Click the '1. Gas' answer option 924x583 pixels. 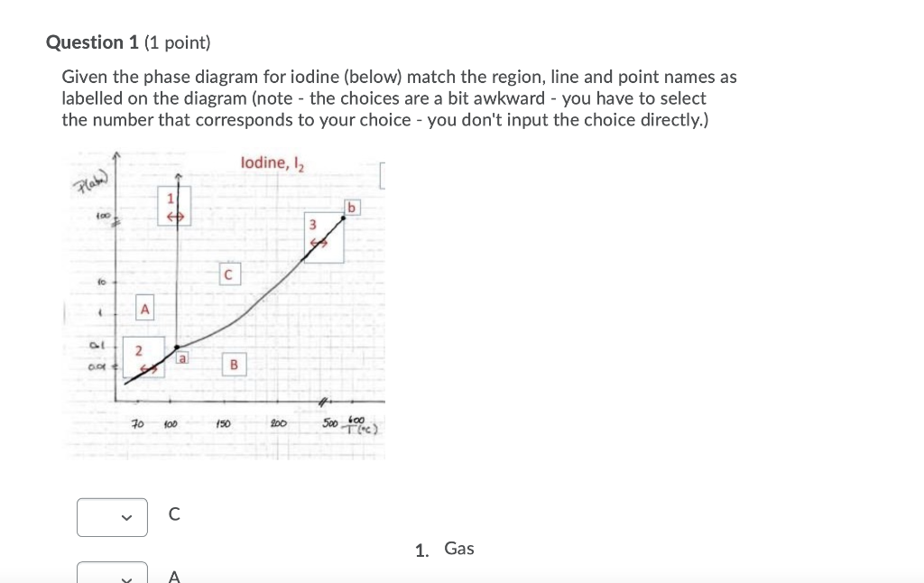click(x=445, y=549)
